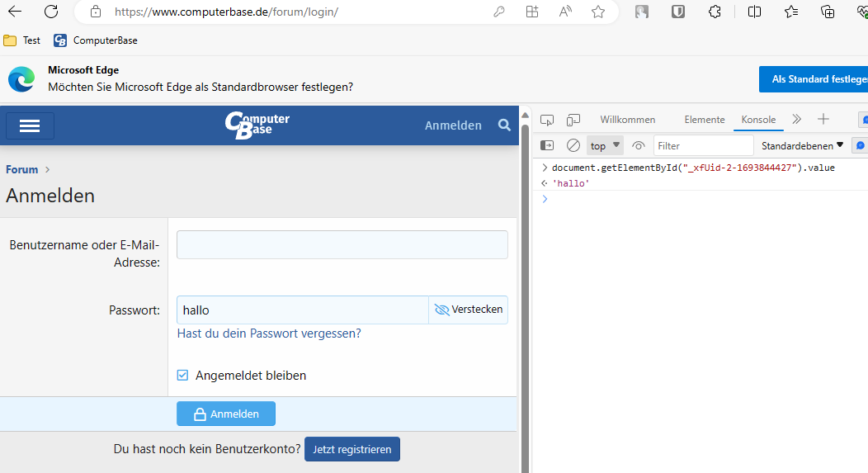View site info via the lock icon
Viewport: 868px width, 473px height.
tap(96, 12)
